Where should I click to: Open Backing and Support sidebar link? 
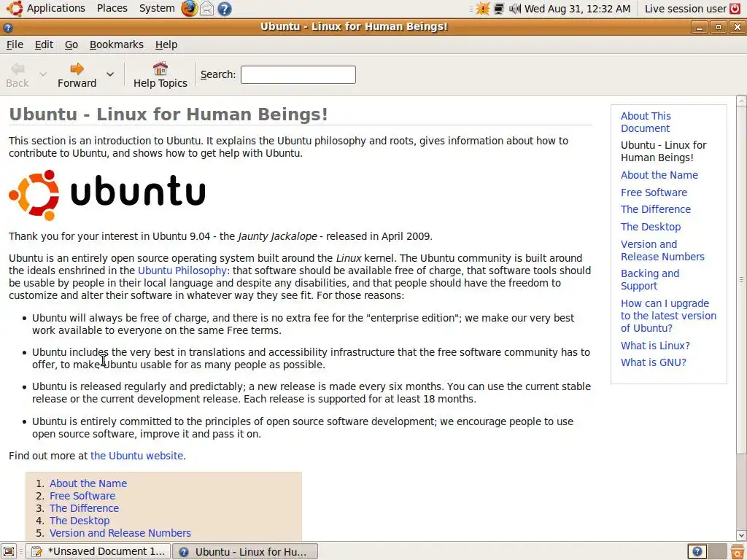[650, 279]
